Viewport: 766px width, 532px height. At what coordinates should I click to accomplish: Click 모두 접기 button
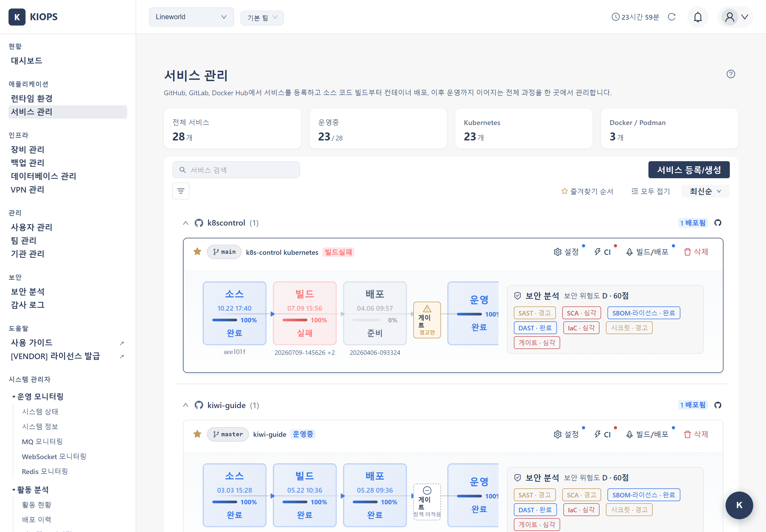coord(651,191)
